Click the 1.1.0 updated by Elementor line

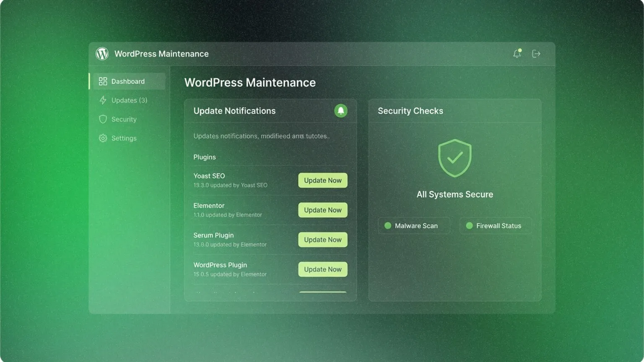[228, 215]
